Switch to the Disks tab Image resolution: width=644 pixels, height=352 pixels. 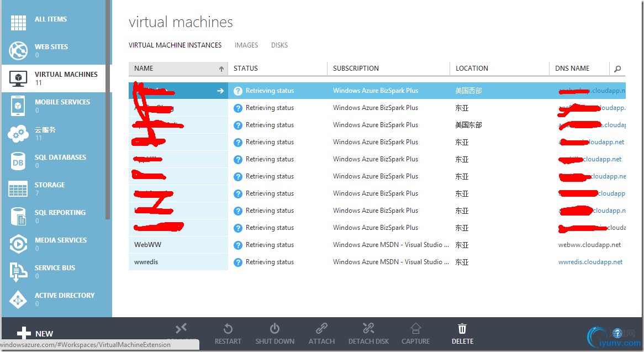[279, 45]
